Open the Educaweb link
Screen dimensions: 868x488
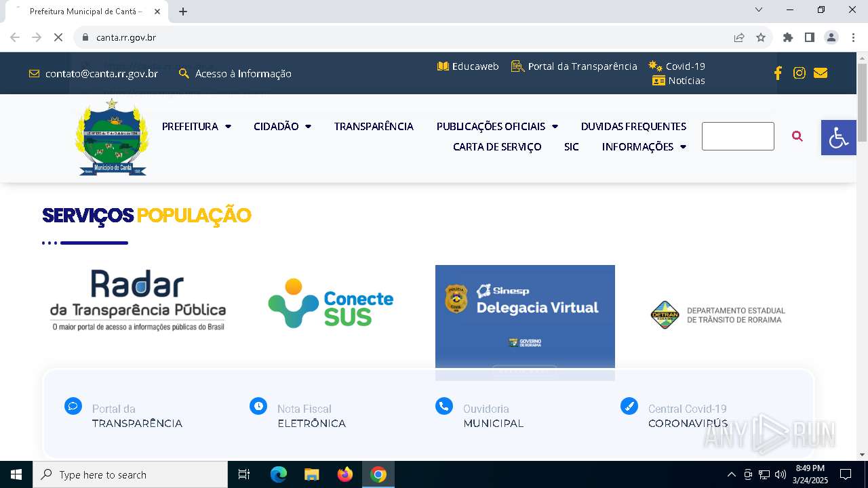475,66
